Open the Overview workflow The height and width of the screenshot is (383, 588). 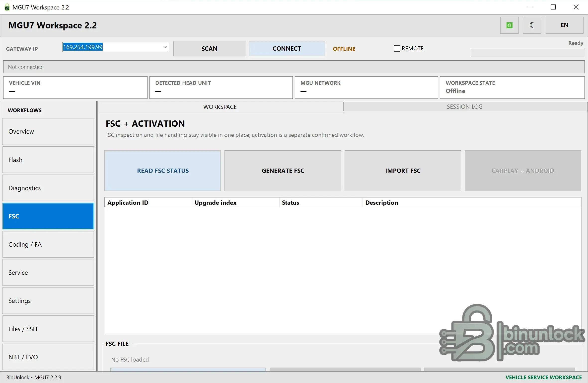coord(48,131)
